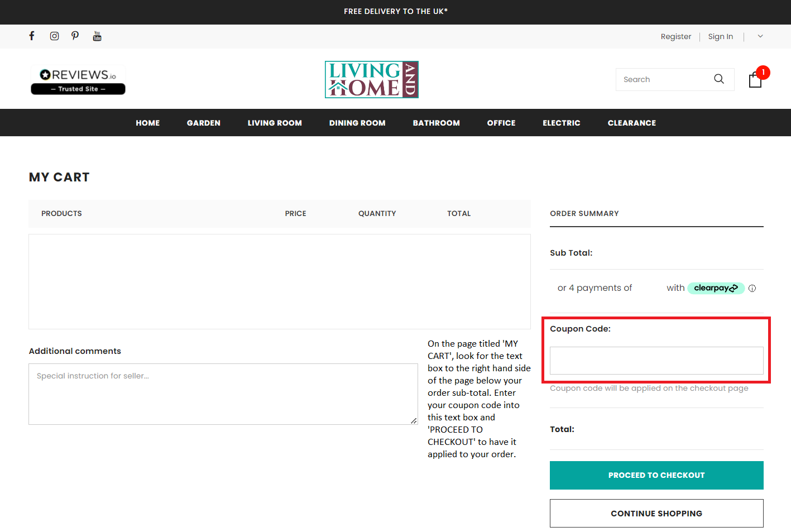
Task: Click the search magnifying glass icon
Action: click(719, 79)
